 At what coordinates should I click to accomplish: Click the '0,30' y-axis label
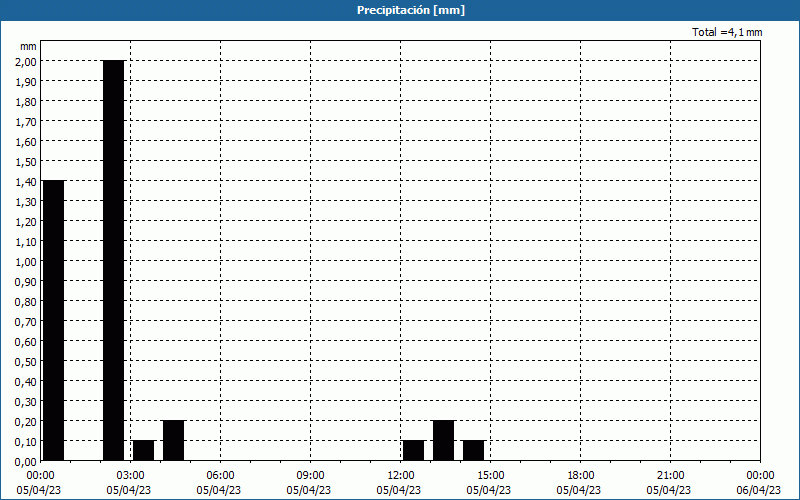pos(26,402)
